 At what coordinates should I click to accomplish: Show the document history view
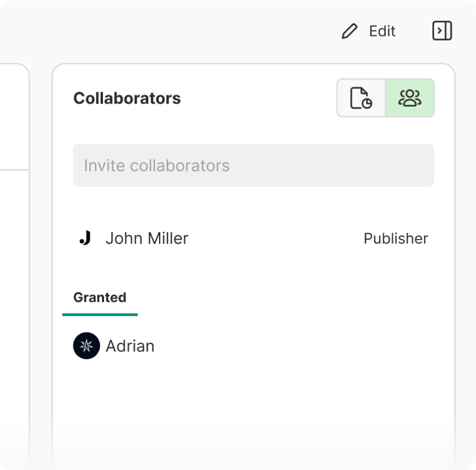(x=361, y=98)
